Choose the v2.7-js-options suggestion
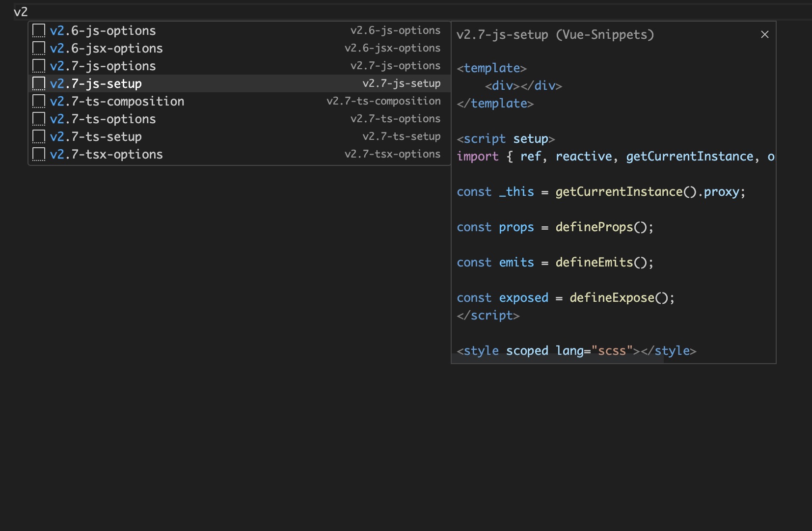The image size is (812, 531). pyautogui.click(x=239, y=66)
